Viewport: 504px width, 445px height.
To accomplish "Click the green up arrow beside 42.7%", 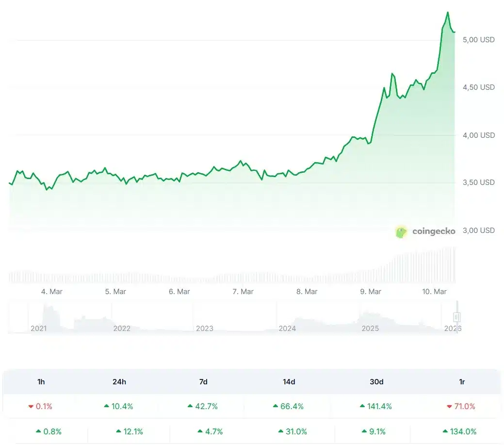I will (190, 406).
